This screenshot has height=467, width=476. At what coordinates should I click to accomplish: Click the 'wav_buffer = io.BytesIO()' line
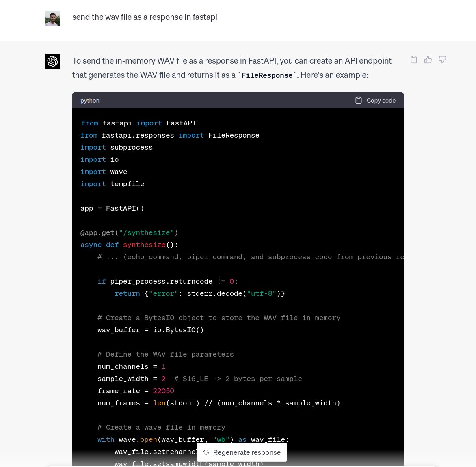pyautogui.click(x=151, y=330)
